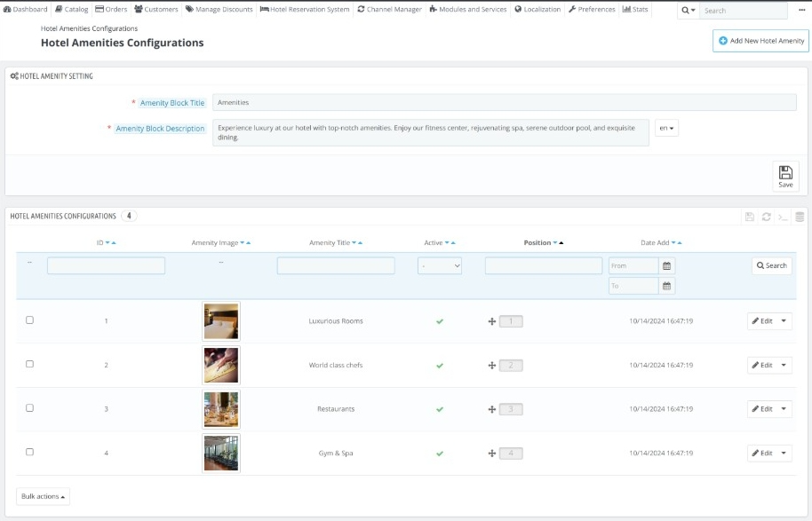
Task: Open Manage Discounts menu
Action: (219, 9)
